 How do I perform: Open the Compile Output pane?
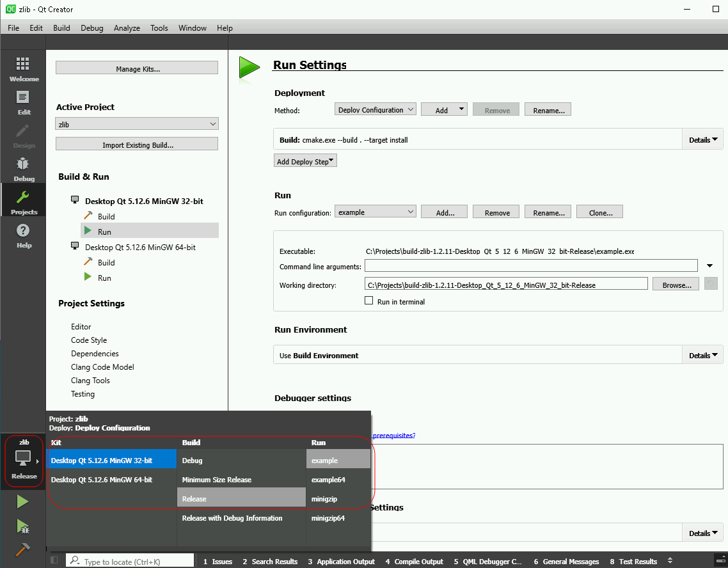coord(414,561)
